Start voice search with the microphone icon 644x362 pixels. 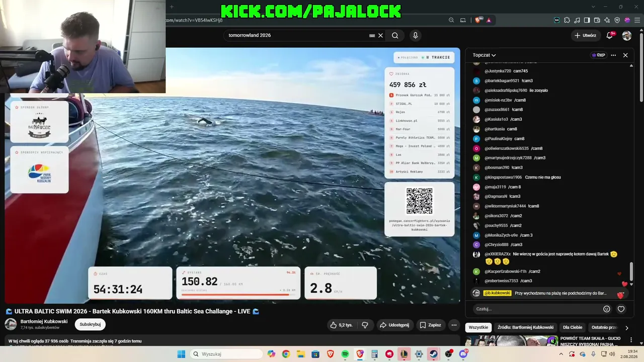[415, 35]
